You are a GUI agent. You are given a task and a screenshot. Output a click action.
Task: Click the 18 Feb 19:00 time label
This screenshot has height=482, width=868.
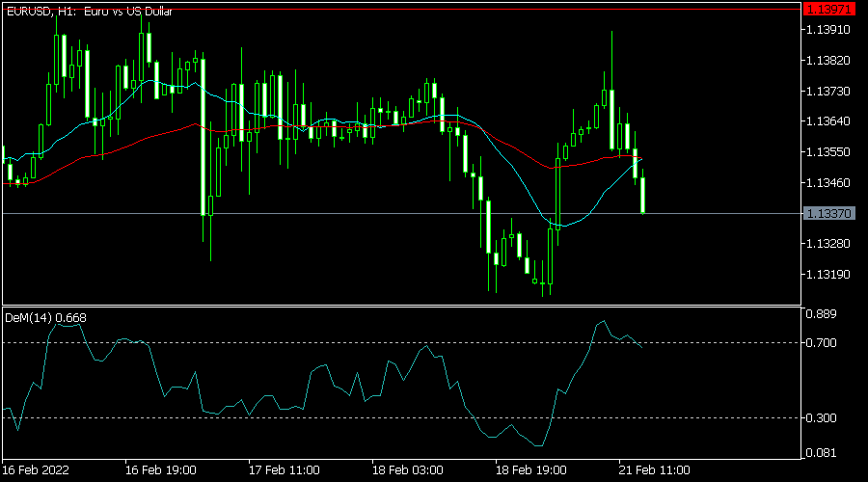[x=530, y=470]
